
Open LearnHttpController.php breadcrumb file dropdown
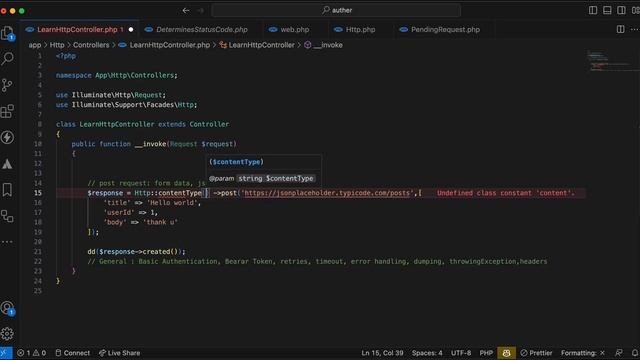(x=164, y=45)
